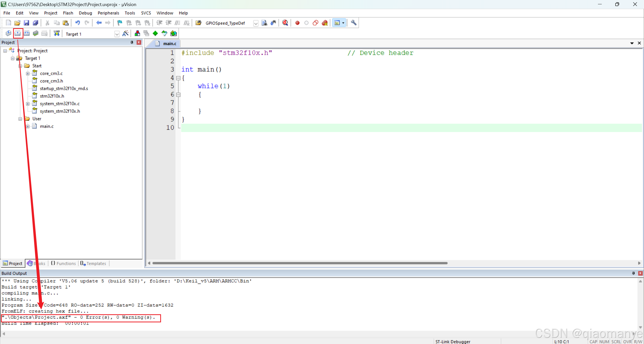Open Options for Target magic wand icon
This screenshot has width=644, height=344.
125,33
